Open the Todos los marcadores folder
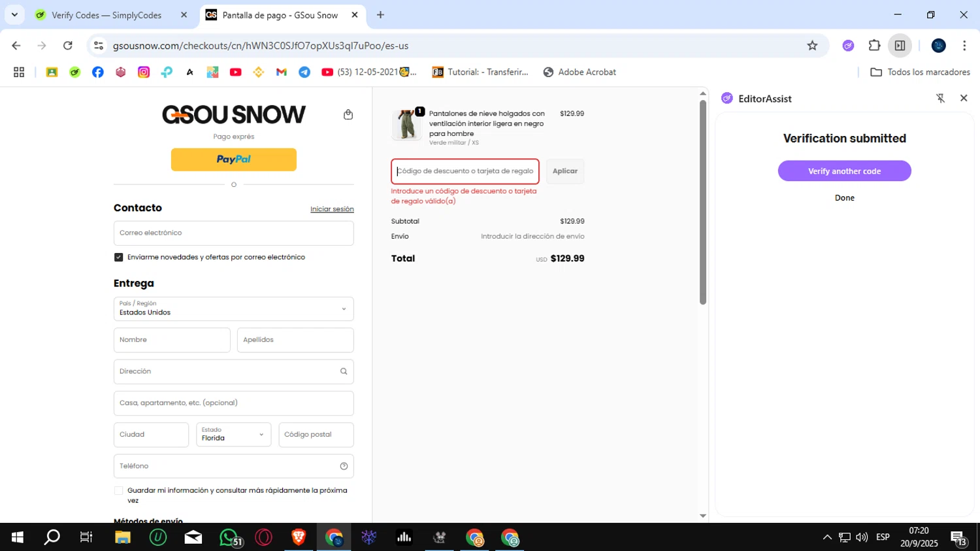Image resolution: width=980 pixels, height=551 pixels. click(921, 72)
